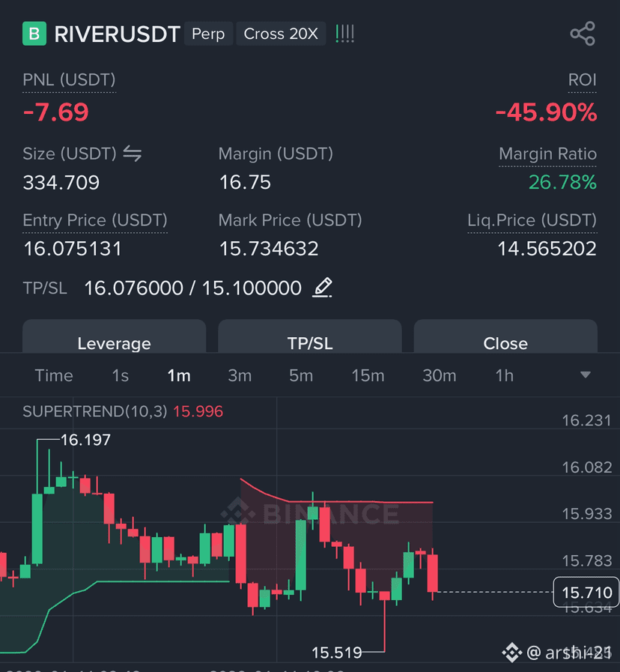The height and width of the screenshot is (672, 620).
Task: Swap size unit with arrows icon
Action: click(133, 154)
